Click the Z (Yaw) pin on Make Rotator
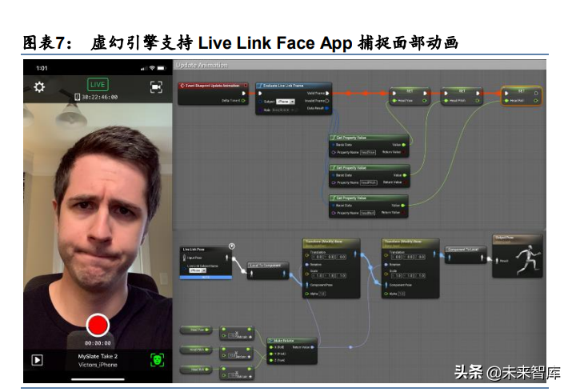Image resolution: width=572 pixels, height=392 pixels. click(x=271, y=360)
